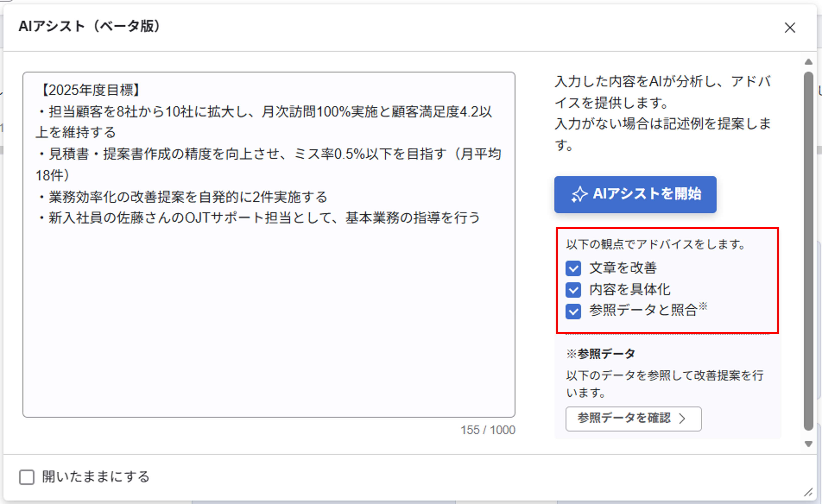Click the 開いたままにする label text
Image resolution: width=822 pixels, height=504 pixels.
coord(96,477)
